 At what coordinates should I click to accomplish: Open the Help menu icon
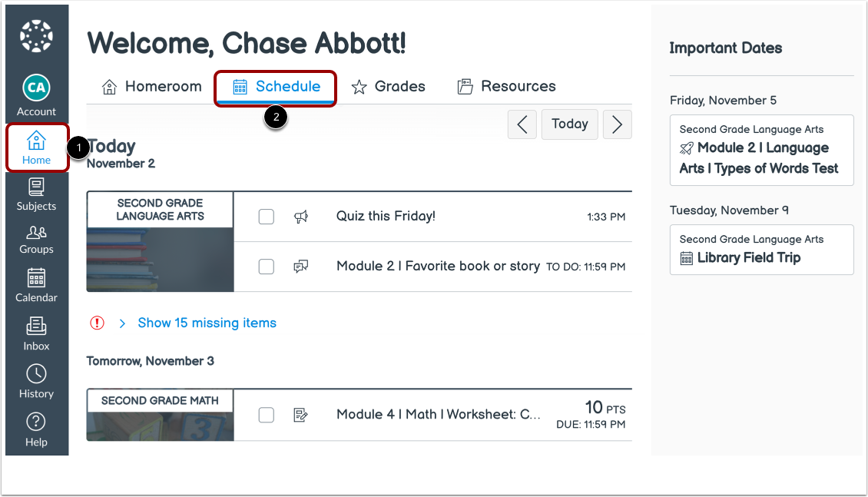36,430
